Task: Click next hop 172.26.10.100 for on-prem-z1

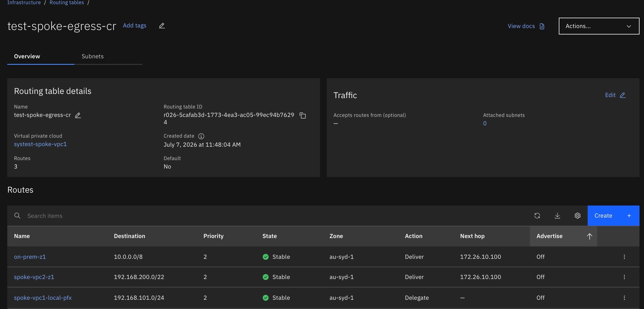Action: (x=481, y=257)
